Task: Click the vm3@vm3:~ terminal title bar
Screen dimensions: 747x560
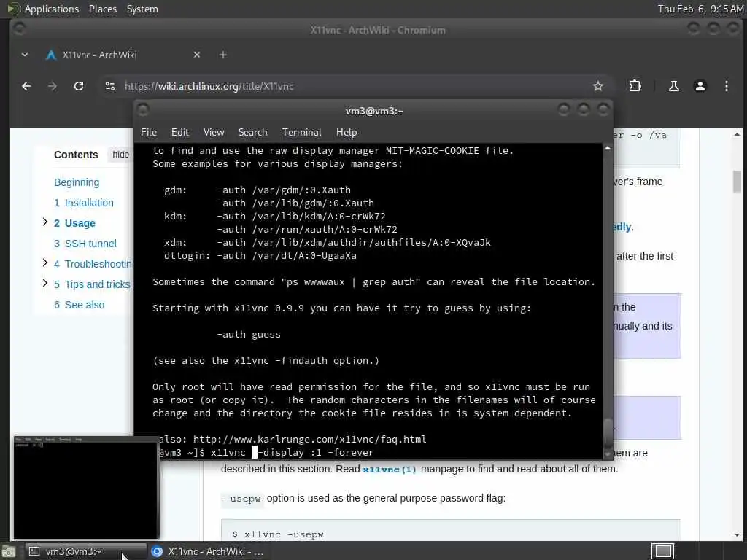Action: click(374, 111)
